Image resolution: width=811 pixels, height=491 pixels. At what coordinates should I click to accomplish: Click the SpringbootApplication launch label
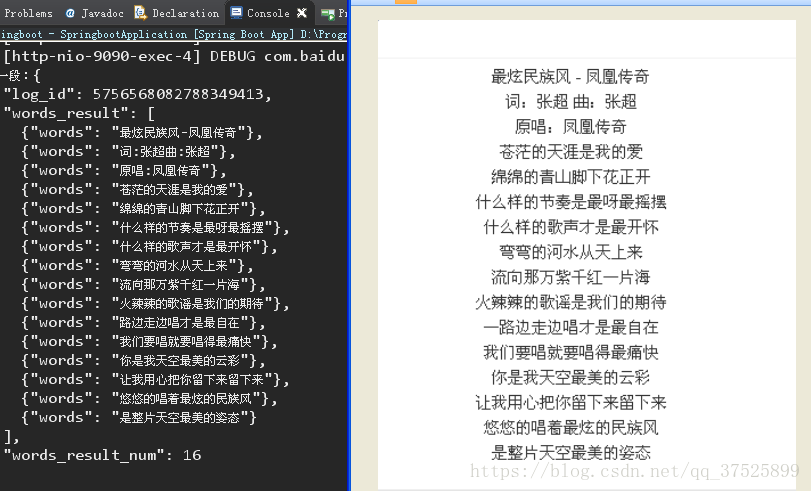(x=173, y=34)
